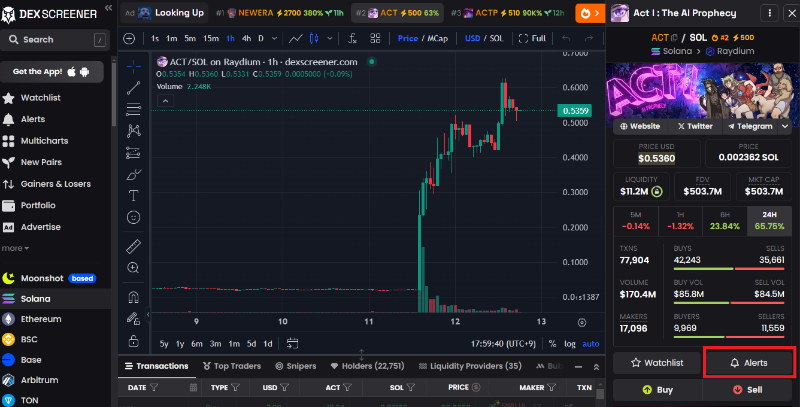Toggle auto scale on chart
Screen dimensions: 800x407
click(591, 344)
